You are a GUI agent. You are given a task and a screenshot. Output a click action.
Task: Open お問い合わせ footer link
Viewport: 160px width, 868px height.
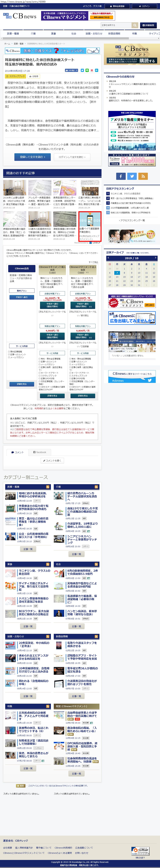point(82,853)
